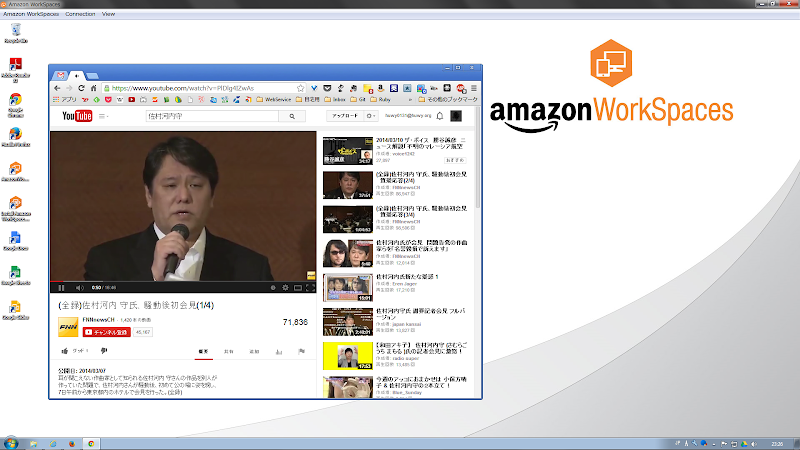Select the Google Chrome desktop shortcut
The image size is (800, 450).
[16, 106]
